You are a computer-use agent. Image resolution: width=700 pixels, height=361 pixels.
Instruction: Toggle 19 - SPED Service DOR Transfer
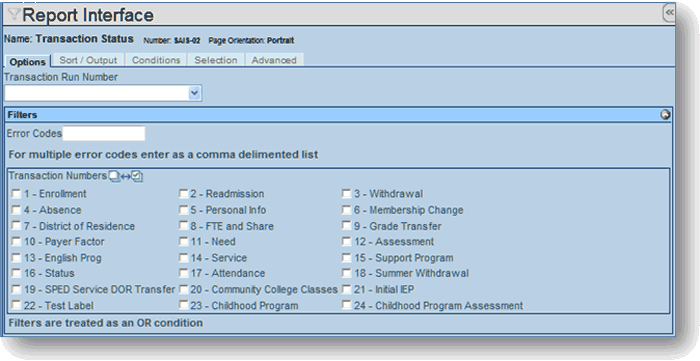click(17, 289)
